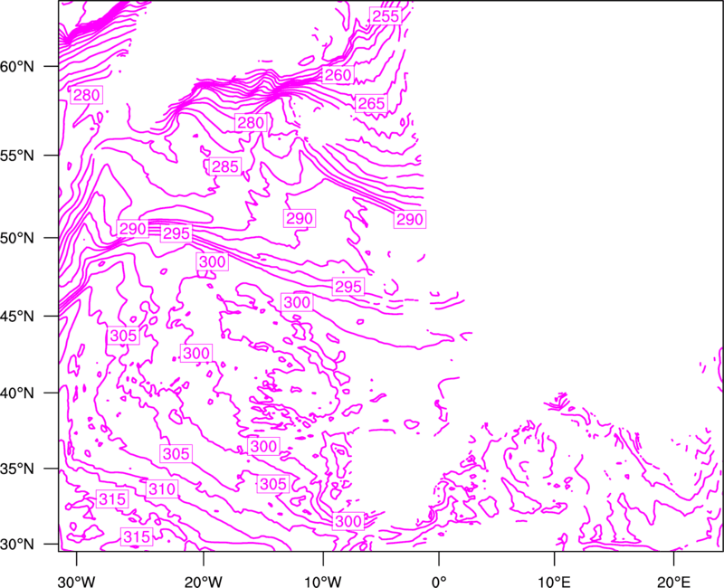The height and width of the screenshot is (588, 724).
Task: Click the 30°W longitude axis label
Action: [76, 582]
